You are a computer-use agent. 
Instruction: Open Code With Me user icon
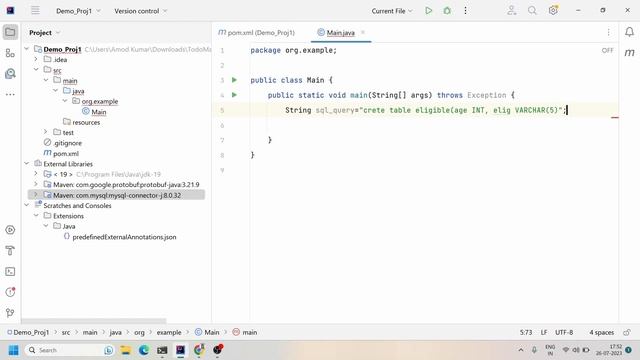point(511,11)
